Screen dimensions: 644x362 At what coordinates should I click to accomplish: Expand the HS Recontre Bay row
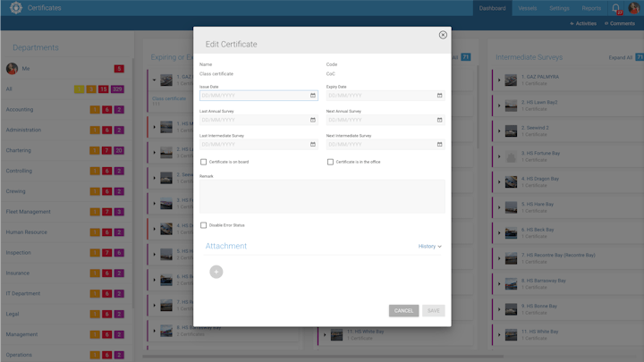[x=499, y=258]
